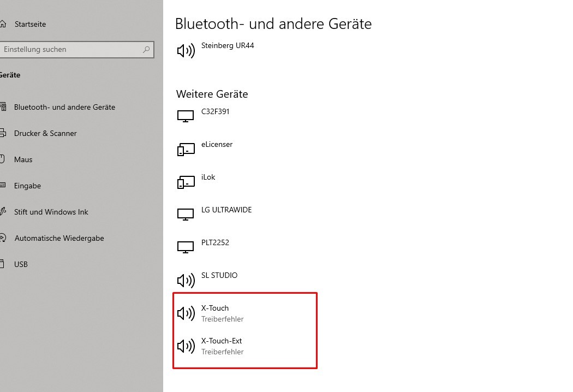The width and height of the screenshot is (573, 392).
Task: Select the SL STUDIO audio device
Action: [219, 275]
